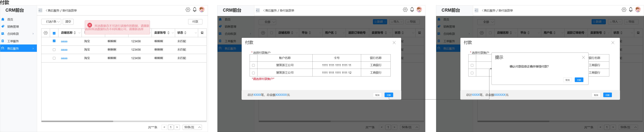Click blue 付款 in account-selection dialog footer
644x132 pixels.
coord(389,95)
